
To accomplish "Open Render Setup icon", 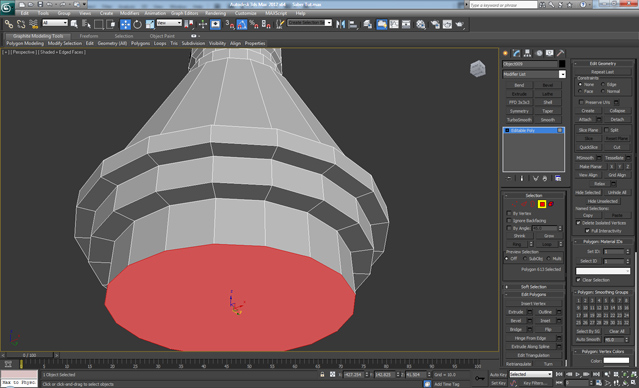I will [435, 24].
